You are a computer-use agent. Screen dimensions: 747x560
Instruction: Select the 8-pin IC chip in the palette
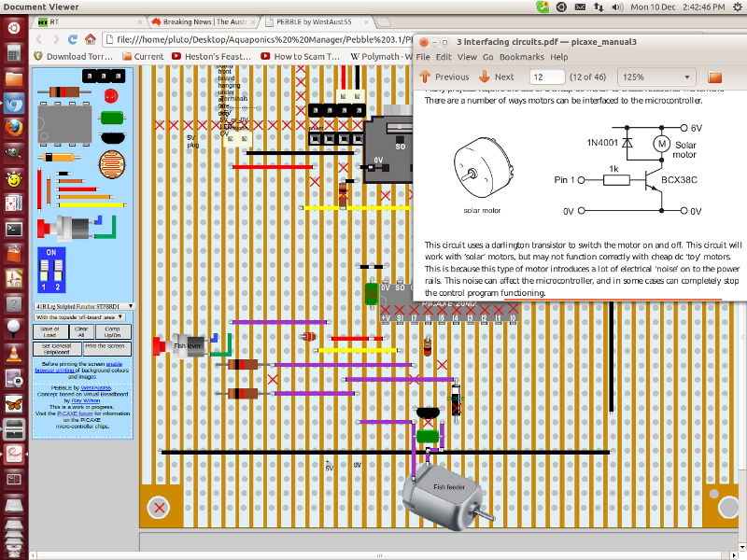click(65, 124)
